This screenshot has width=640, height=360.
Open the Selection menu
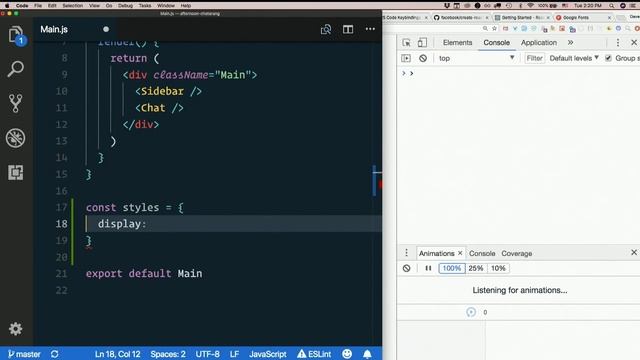pyautogui.click(x=72, y=6)
